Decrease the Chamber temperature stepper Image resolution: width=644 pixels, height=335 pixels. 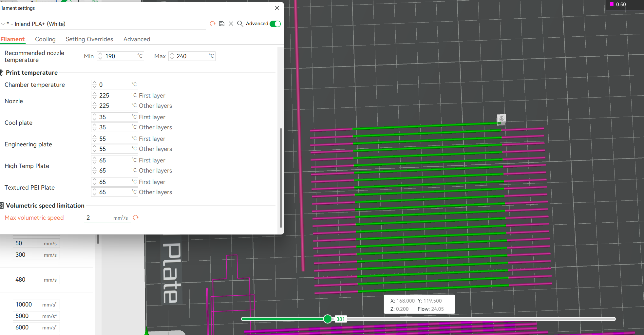coord(94,86)
